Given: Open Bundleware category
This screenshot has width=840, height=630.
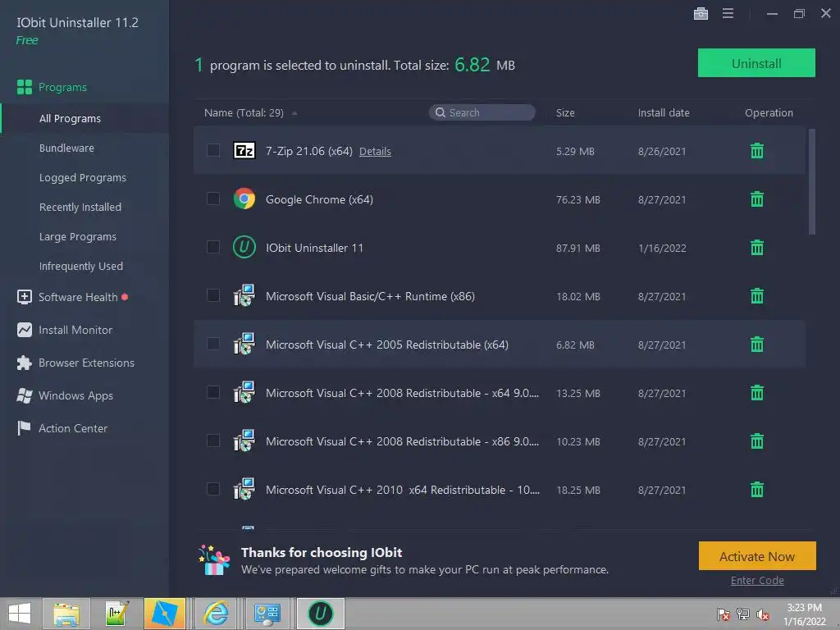Looking at the screenshot, I should tap(66, 148).
